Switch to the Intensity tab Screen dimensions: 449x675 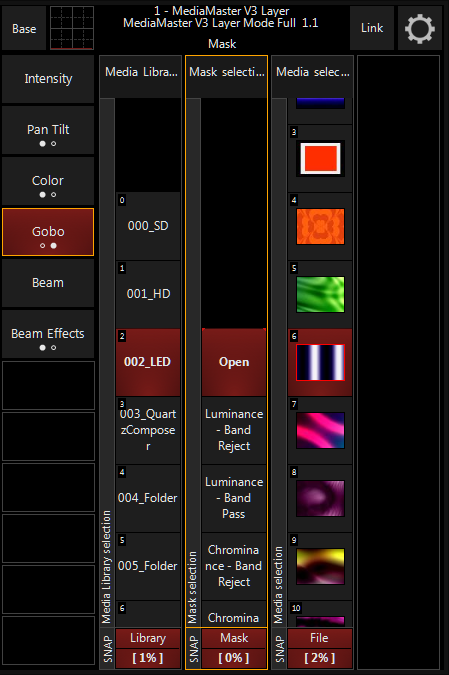coord(48,79)
